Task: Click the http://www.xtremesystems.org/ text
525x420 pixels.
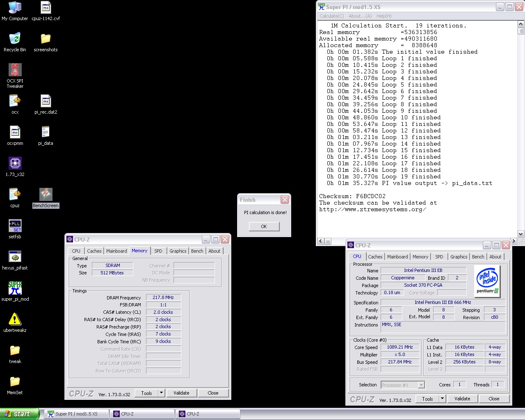Action: tap(373, 209)
